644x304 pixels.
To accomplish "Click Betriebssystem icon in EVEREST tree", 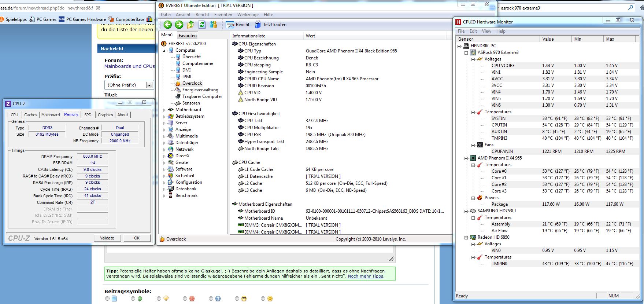I will coord(171,116).
